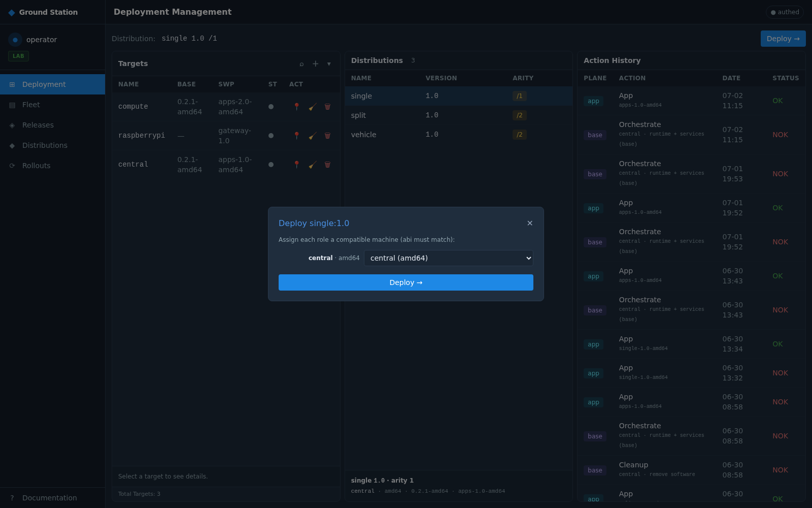This screenshot has width=812, height=508.
Task: Click the operator avatar icon
Action: point(15,40)
